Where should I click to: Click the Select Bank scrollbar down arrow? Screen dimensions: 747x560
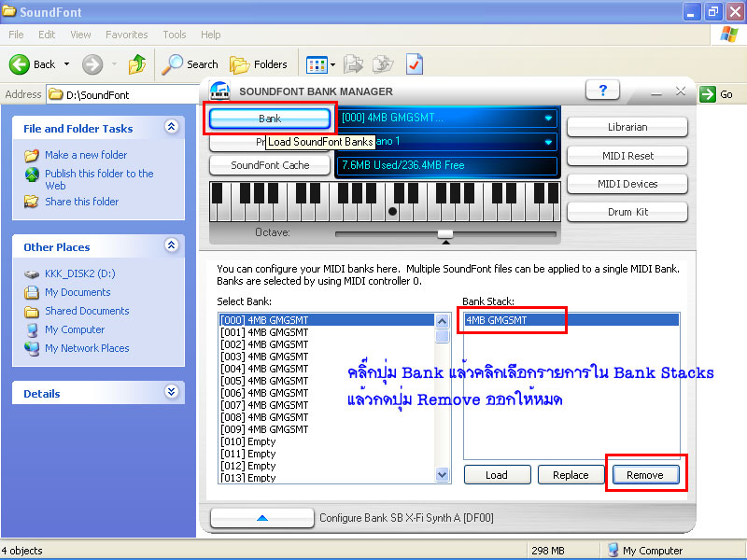pos(442,474)
